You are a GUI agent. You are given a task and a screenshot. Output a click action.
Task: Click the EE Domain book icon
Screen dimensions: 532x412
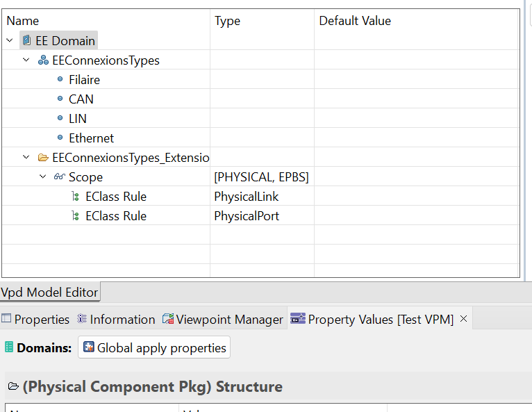click(x=26, y=41)
